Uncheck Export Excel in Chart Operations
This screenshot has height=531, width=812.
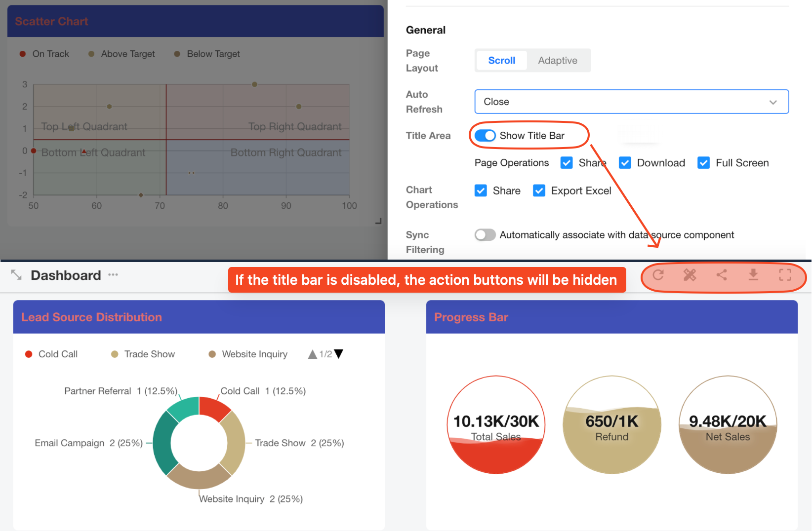pos(539,190)
